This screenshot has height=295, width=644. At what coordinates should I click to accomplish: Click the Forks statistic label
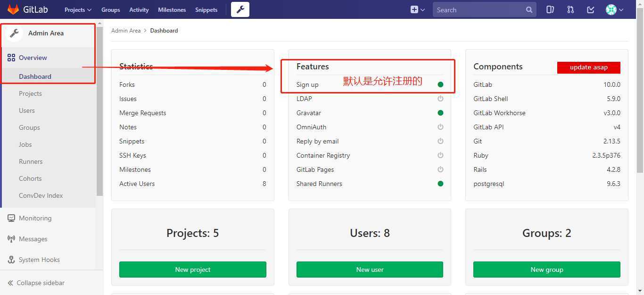[127, 84]
